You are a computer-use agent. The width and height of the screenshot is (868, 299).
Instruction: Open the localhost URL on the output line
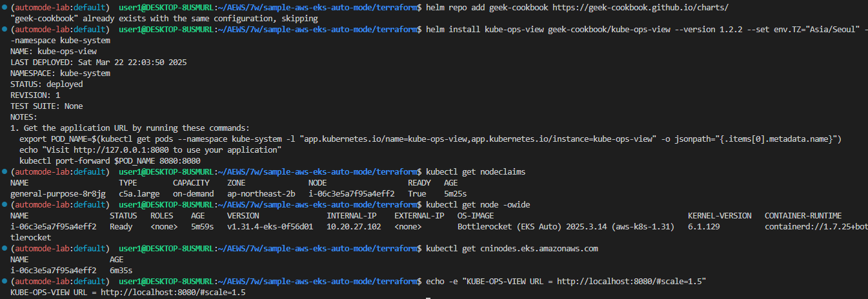173,293
